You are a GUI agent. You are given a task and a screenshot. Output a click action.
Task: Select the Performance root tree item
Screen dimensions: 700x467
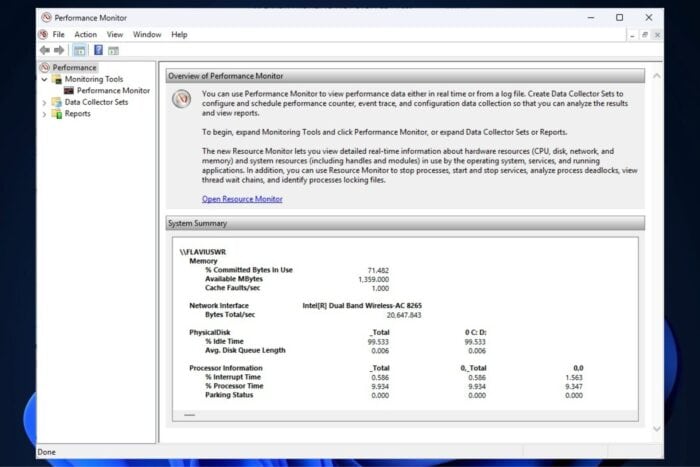pos(74,67)
